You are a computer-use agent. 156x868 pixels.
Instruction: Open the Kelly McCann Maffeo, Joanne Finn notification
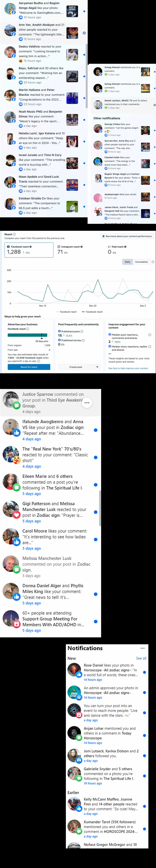point(107,806)
